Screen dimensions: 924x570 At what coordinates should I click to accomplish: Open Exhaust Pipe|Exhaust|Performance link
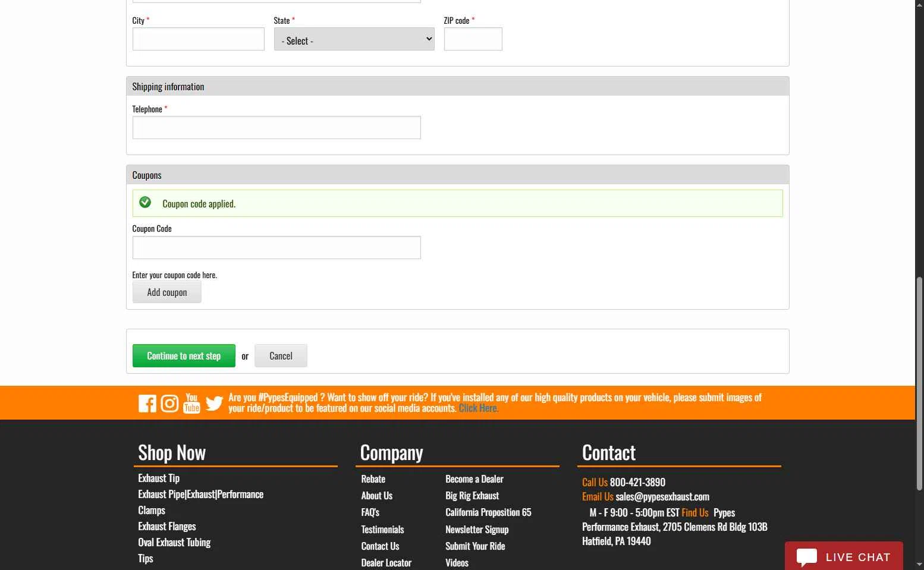[x=201, y=495]
